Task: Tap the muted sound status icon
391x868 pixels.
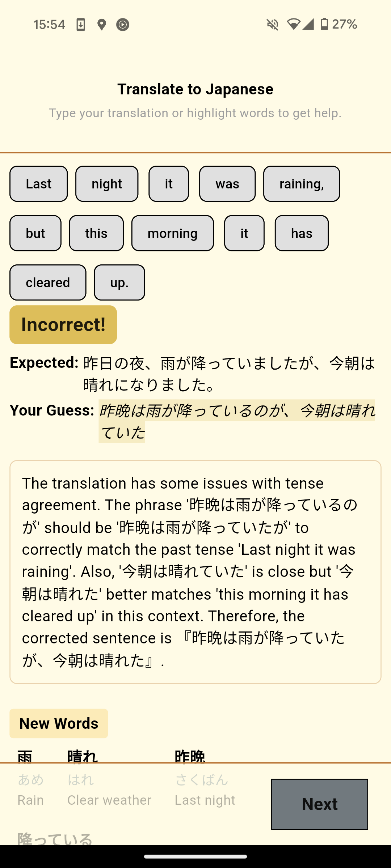Action: tap(273, 25)
